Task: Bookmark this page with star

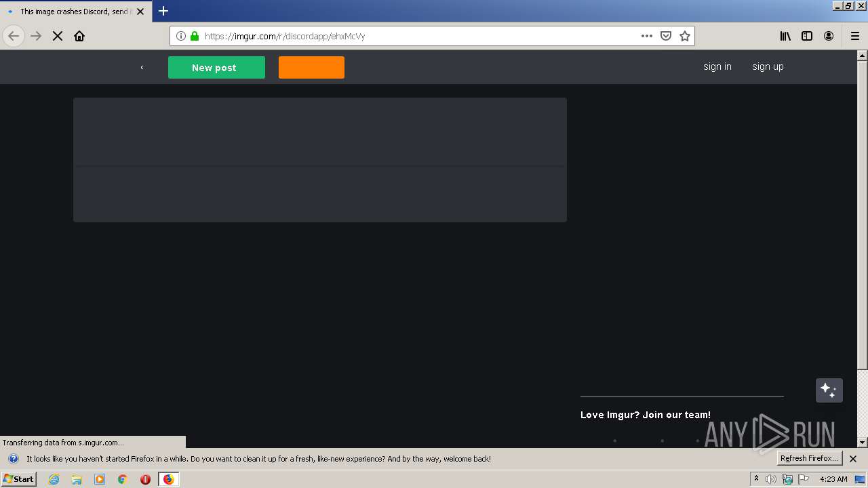Action: click(x=685, y=36)
